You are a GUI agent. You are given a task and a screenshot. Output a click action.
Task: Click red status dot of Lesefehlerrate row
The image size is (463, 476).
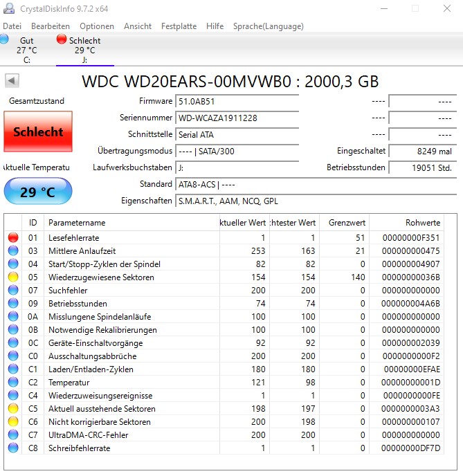13,237
